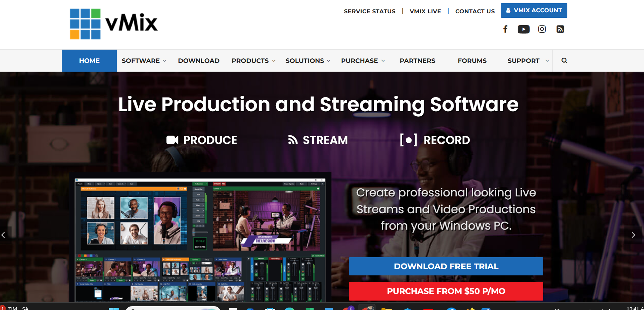Click the broadcast icon beside STREAM
This screenshot has height=310, width=644.
(293, 140)
